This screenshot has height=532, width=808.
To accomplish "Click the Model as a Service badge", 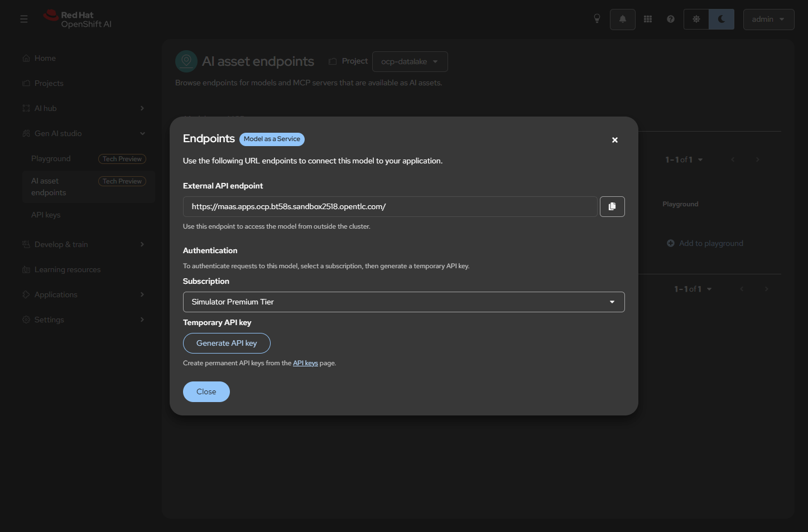I will (x=272, y=139).
